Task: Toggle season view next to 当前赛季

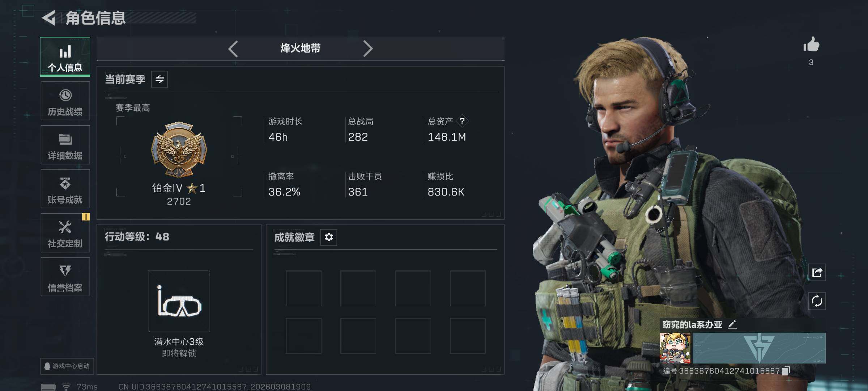Action: click(x=159, y=79)
